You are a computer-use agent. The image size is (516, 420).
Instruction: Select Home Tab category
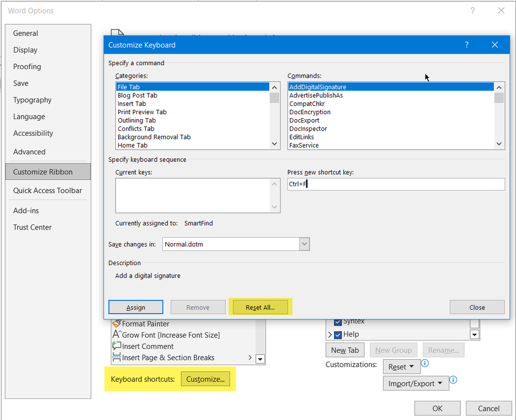pos(193,146)
